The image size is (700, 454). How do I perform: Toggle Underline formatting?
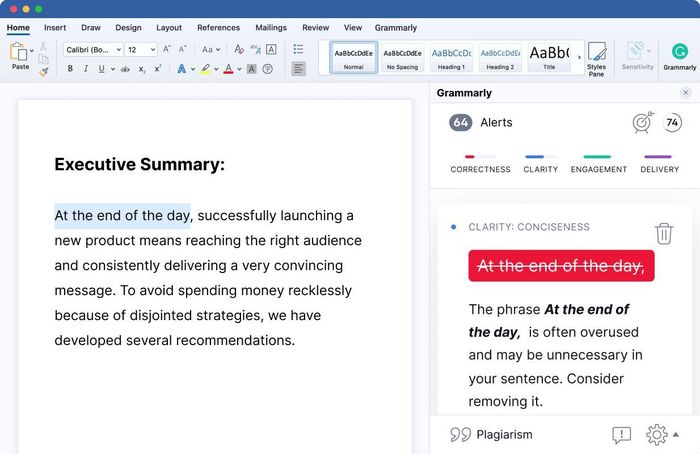click(101, 69)
